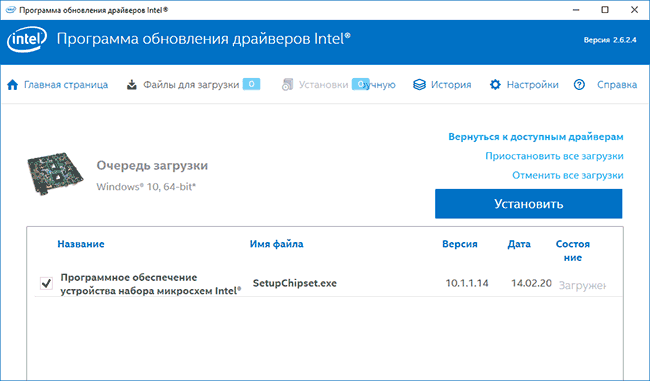Click the version value 10.1.1.14
The width and height of the screenshot is (650, 381).
[467, 284]
